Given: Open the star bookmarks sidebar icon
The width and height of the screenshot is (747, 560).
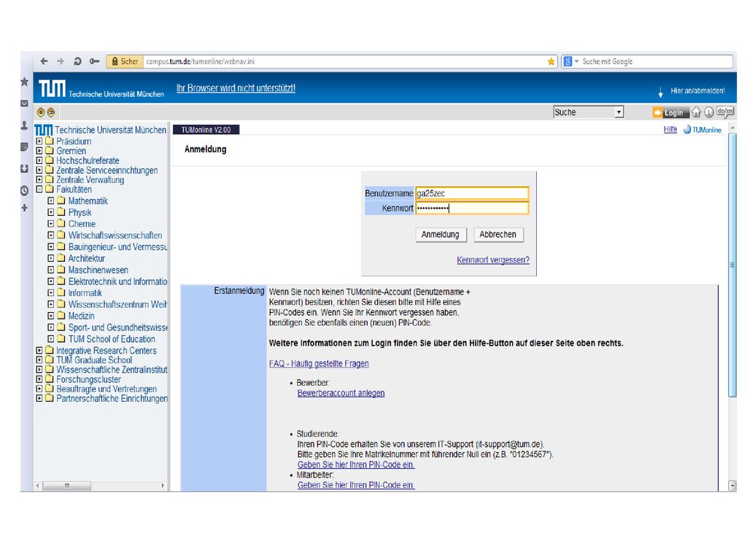Looking at the screenshot, I should pyautogui.click(x=24, y=82).
